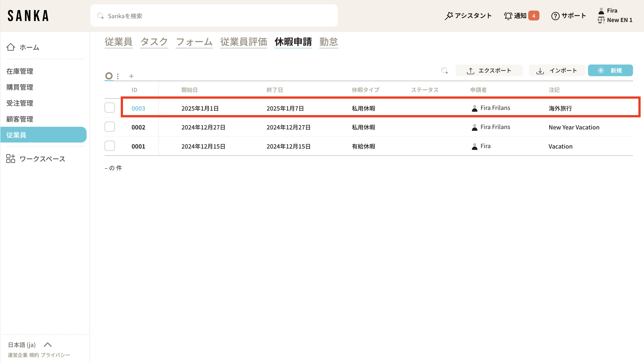Click the エクスポート button
644x363 pixels.
click(x=489, y=70)
